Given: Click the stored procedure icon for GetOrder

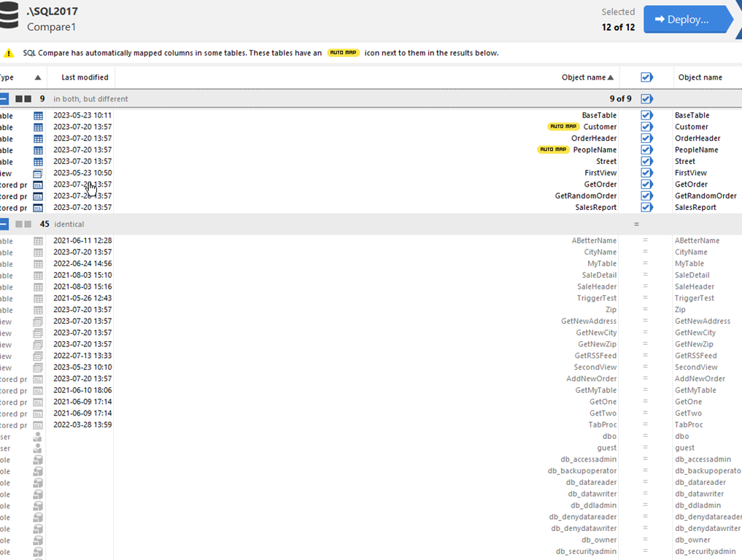Looking at the screenshot, I should pos(39,184).
